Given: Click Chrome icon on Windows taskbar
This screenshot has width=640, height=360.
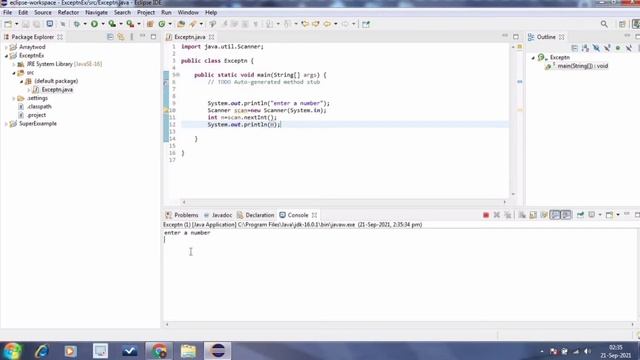Looking at the screenshot, I should click(159, 351).
